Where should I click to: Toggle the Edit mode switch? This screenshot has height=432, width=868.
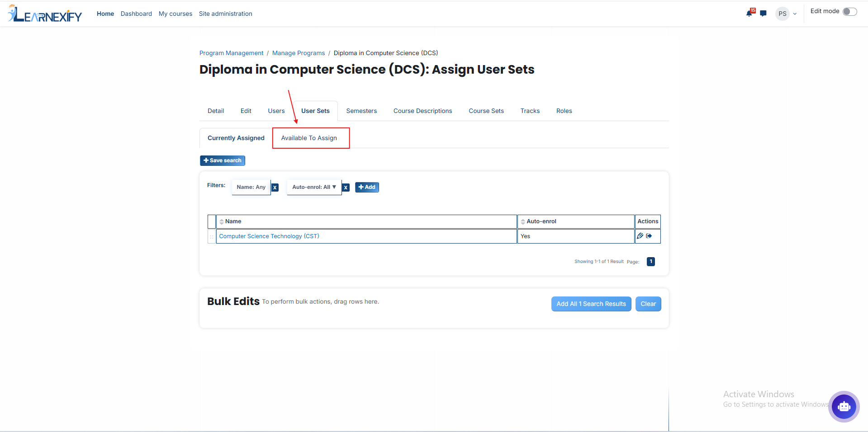[x=849, y=12]
